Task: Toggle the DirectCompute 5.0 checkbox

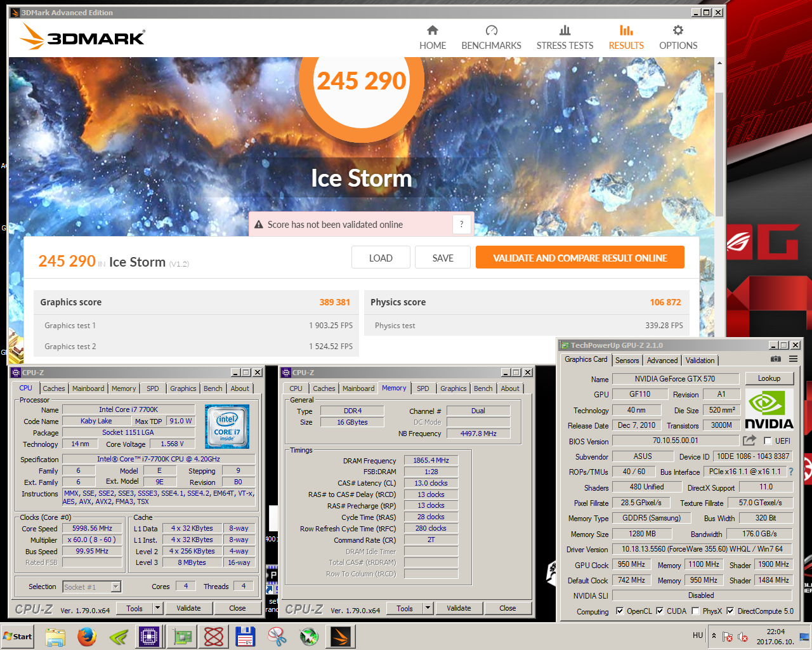Action: [730, 611]
